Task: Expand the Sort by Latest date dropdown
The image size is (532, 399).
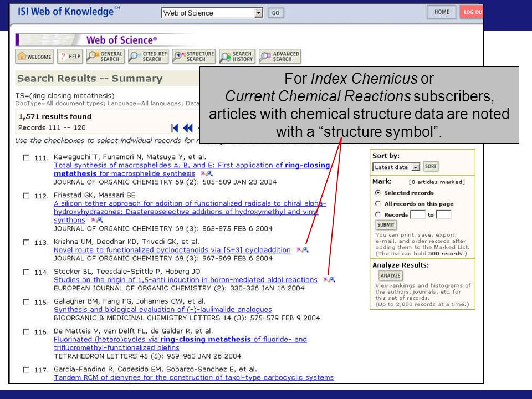Action: [396, 167]
